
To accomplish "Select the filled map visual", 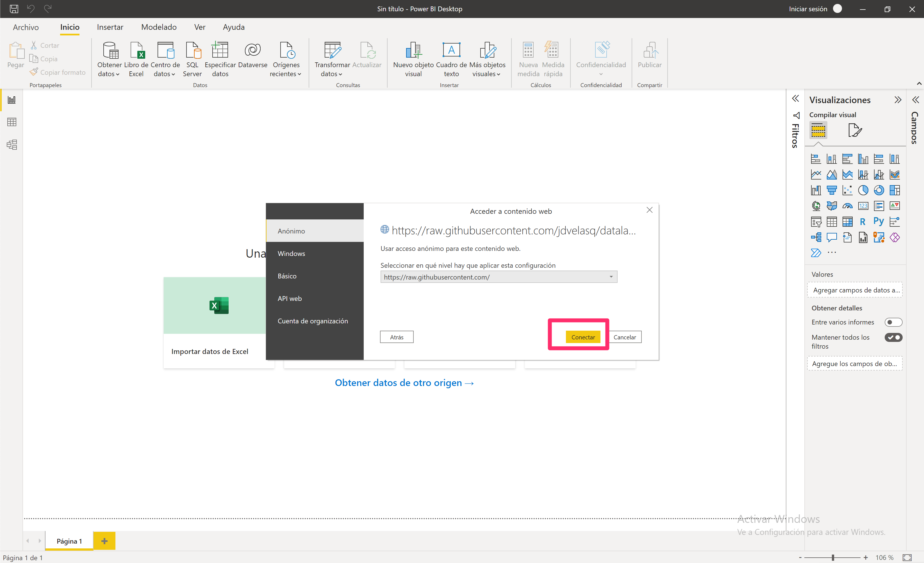I will click(x=831, y=206).
